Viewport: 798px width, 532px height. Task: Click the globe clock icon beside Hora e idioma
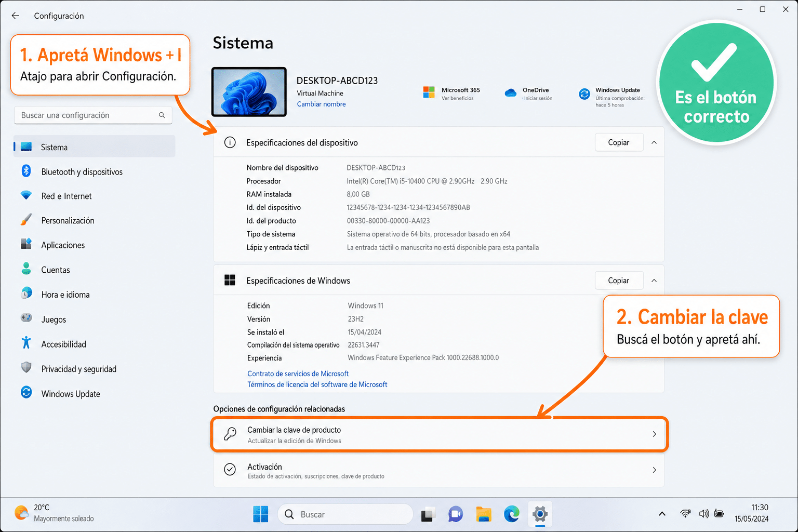(x=26, y=294)
